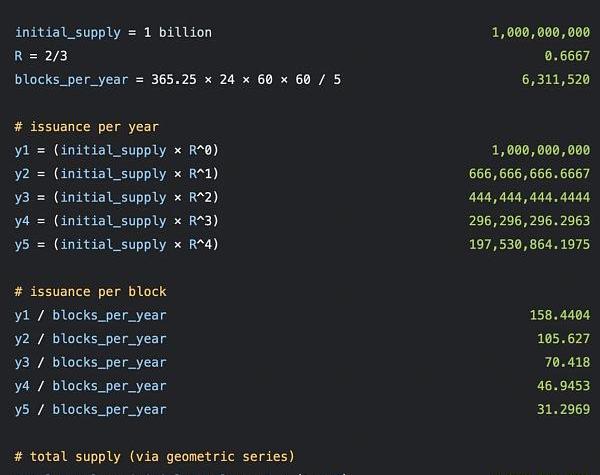Click the y1 / blocks_per_year line
The width and height of the screenshot is (600, 475).
[x=90, y=315]
